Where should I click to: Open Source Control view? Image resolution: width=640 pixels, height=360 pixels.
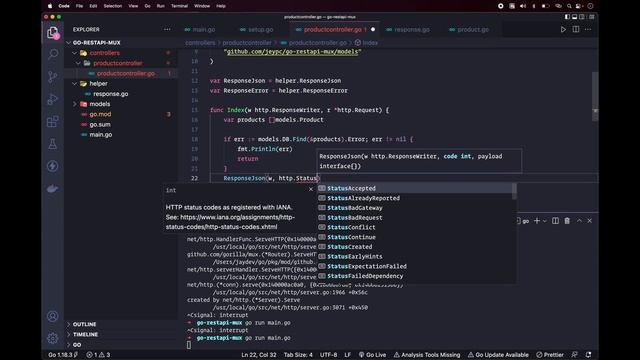click(x=53, y=76)
